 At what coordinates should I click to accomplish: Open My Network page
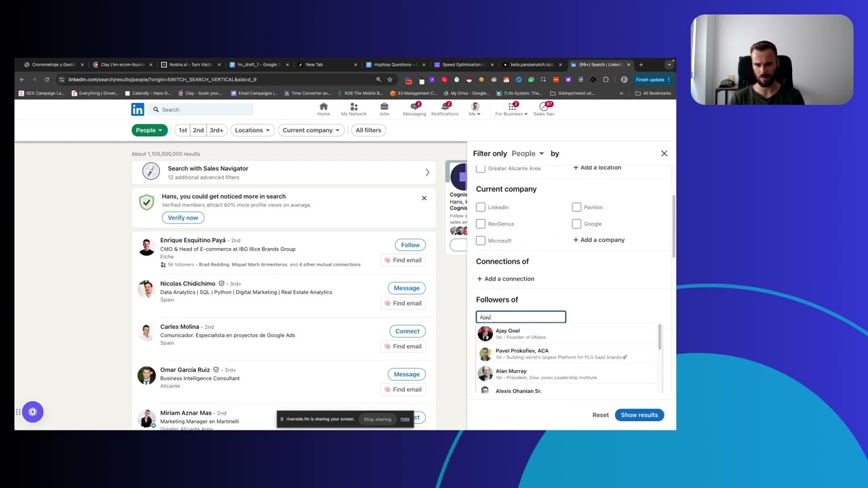click(x=353, y=109)
